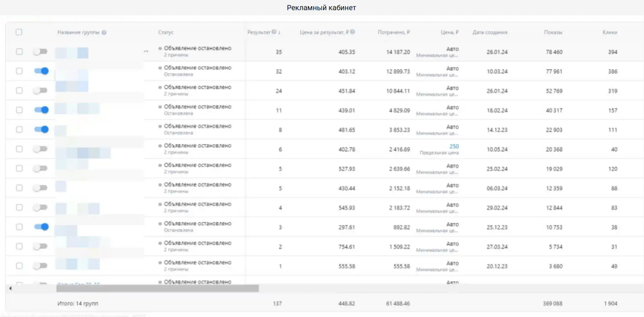Image resolution: width=644 pixels, height=317 pixels.
Task: Expand '2 причины' in the row with 6 results
Action: click(176, 152)
